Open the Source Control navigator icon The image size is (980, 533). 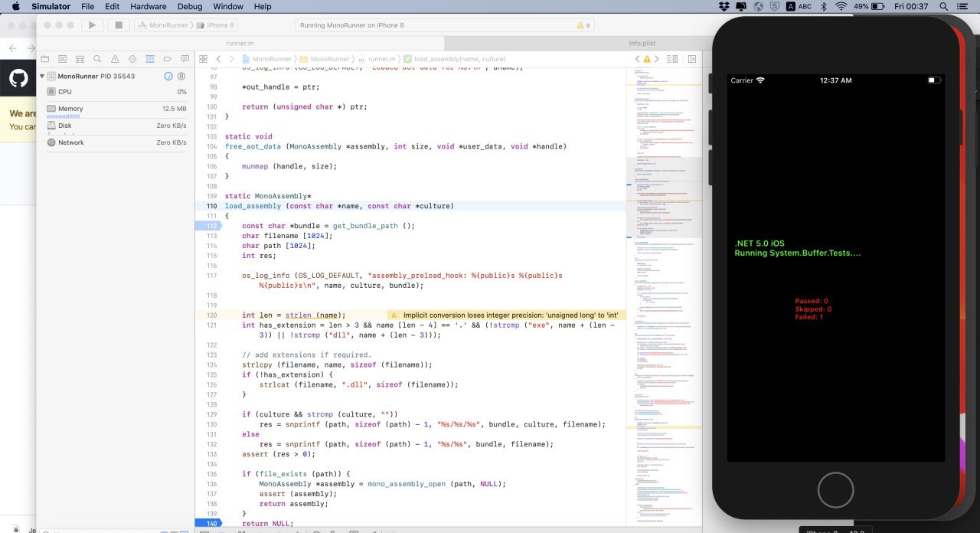tap(62, 59)
